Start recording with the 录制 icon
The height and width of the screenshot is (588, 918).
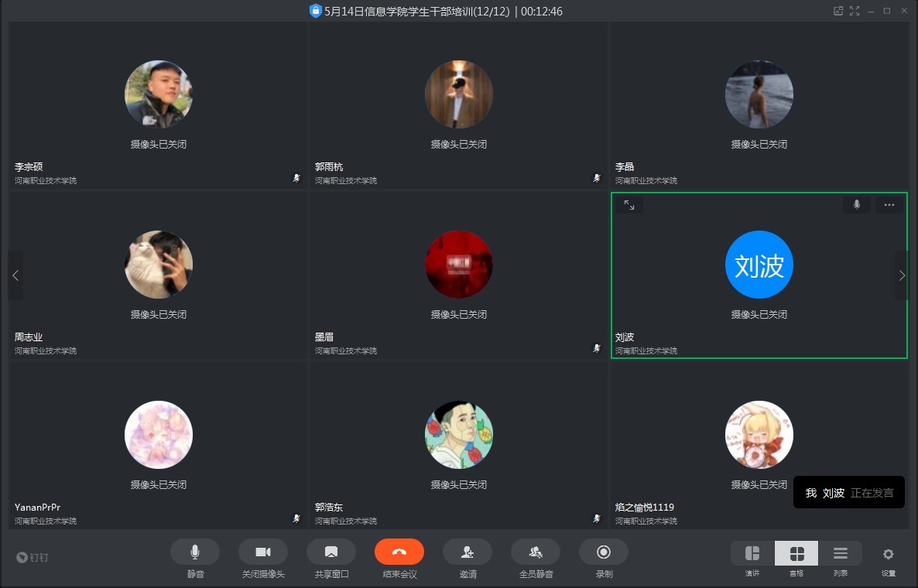(604, 552)
